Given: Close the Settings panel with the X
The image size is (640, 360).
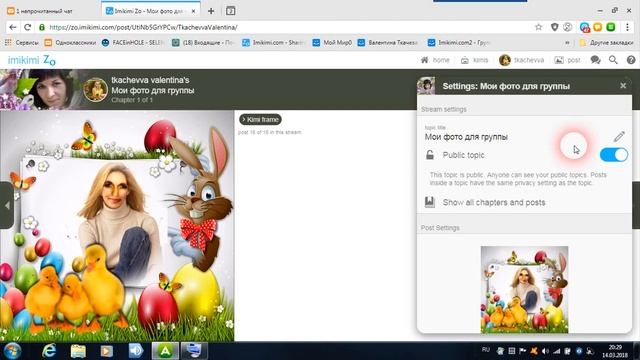Looking at the screenshot, I should pos(623,86).
